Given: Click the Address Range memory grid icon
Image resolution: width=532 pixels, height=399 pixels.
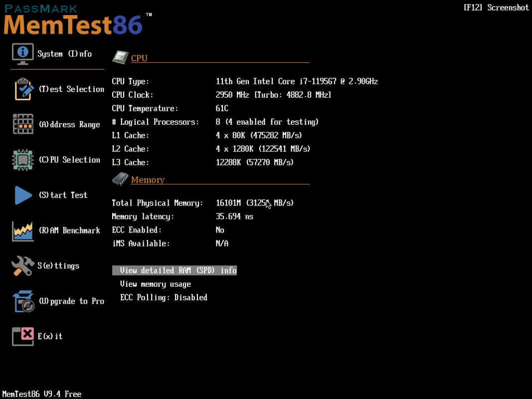Looking at the screenshot, I should point(23,124).
